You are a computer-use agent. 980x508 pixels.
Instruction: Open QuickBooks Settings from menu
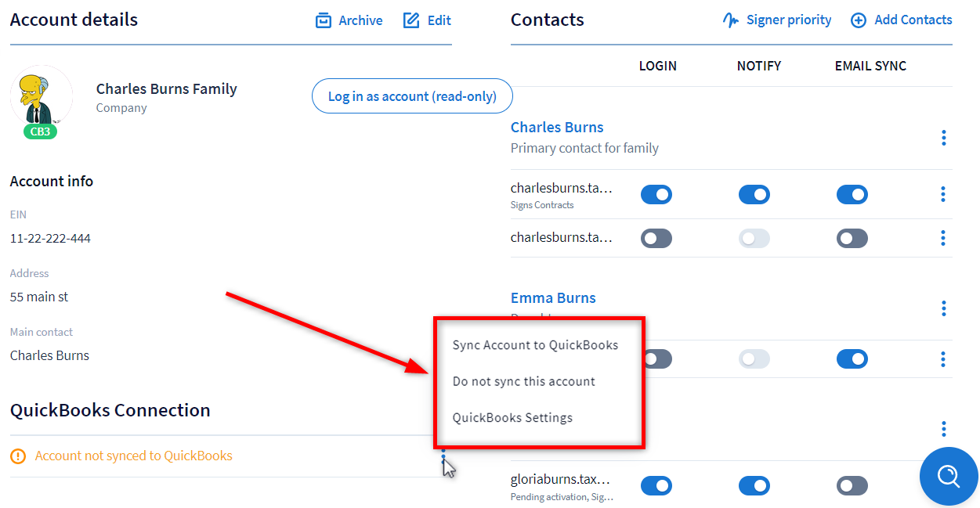(x=512, y=417)
